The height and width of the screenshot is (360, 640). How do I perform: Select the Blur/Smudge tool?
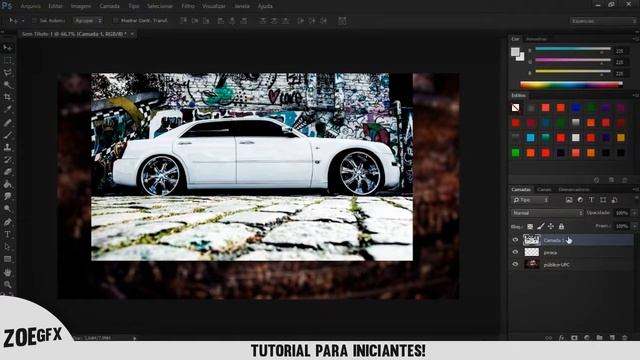pos(8,196)
